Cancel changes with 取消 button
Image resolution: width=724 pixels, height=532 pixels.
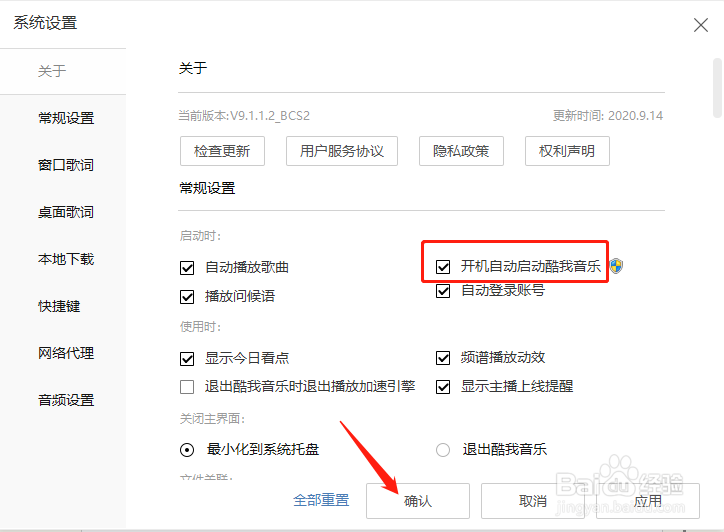tap(533, 501)
